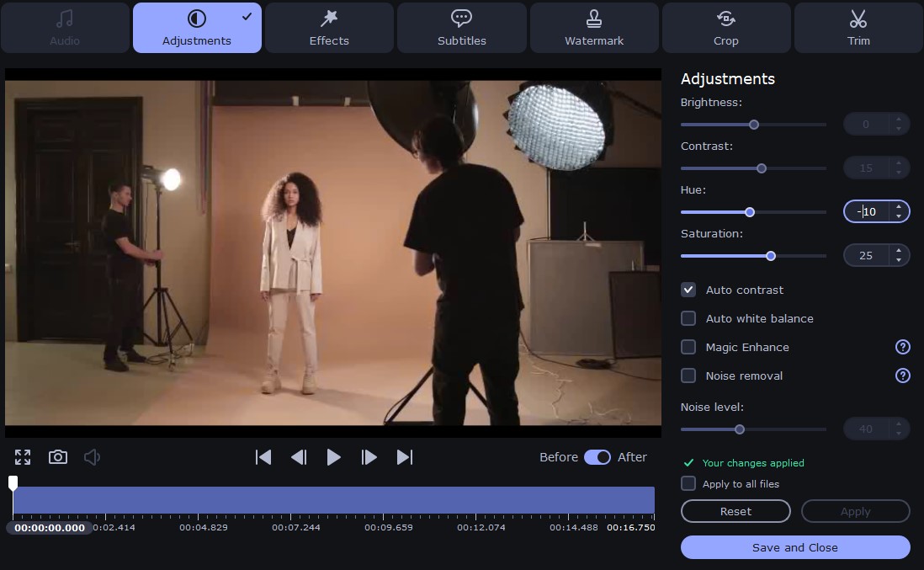Check Apply to all files
Viewport: 924px width, 570px height.
[x=688, y=483]
